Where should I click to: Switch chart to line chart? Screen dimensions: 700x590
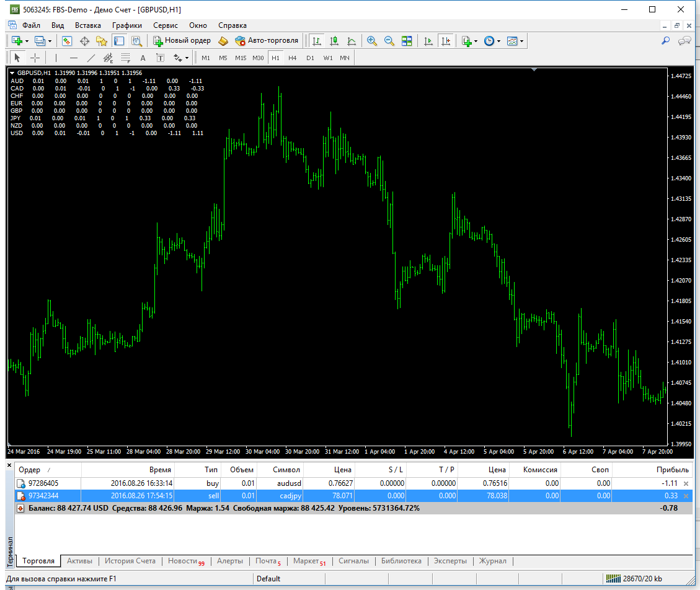click(x=352, y=41)
